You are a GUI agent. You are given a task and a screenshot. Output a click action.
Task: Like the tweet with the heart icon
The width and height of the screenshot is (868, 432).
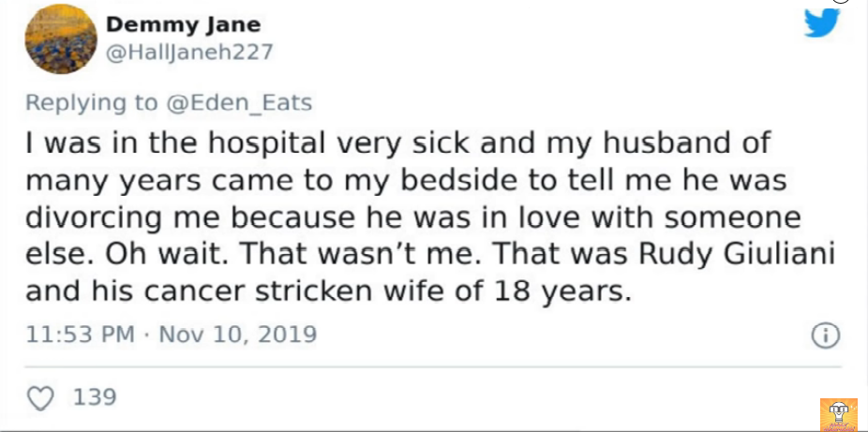(40, 397)
